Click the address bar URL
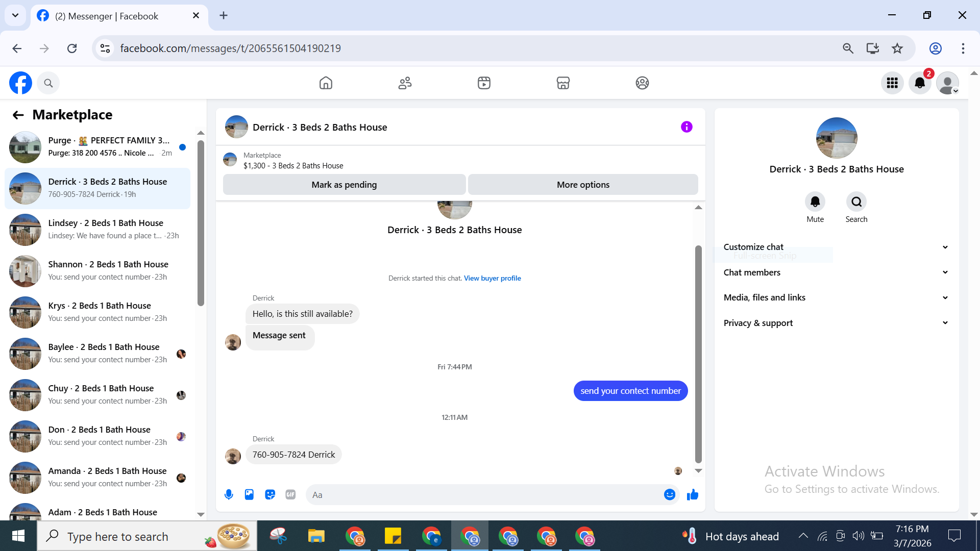The image size is (980, 551). (x=230, y=48)
